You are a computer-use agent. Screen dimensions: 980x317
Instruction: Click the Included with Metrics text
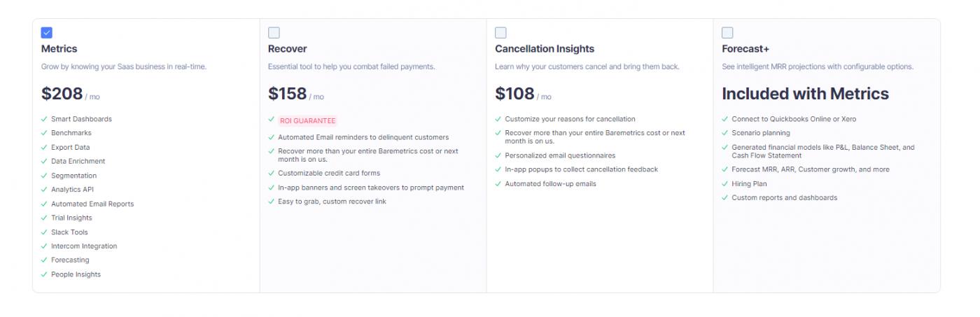point(805,94)
